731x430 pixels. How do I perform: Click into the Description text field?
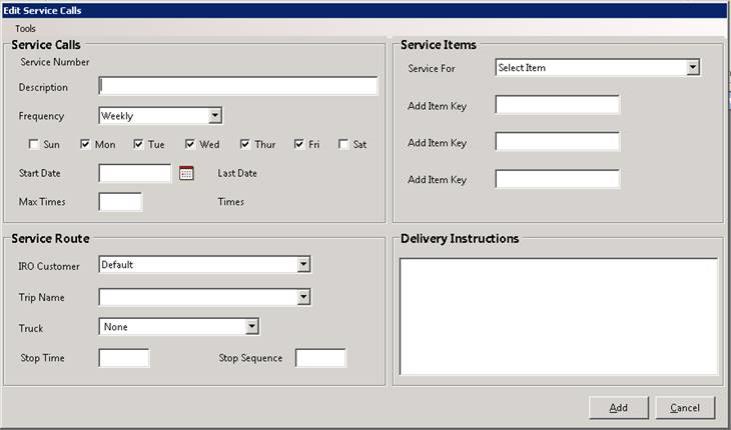click(x=238, y=87)
